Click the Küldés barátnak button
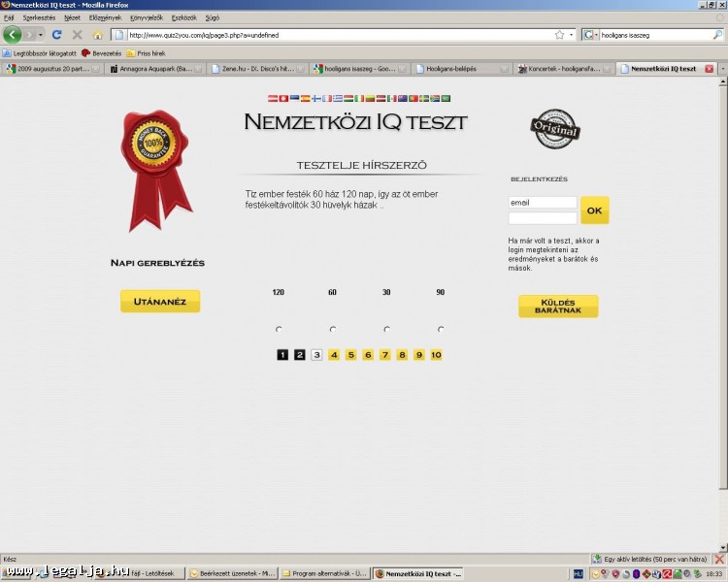The image size is (728, 582). click(x=558, y=307)
